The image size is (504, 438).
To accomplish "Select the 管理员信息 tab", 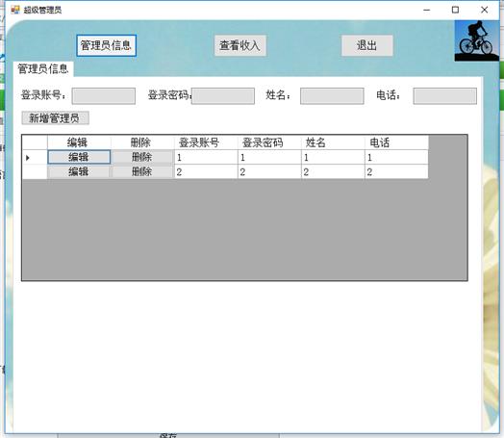I will click(43, 68).
